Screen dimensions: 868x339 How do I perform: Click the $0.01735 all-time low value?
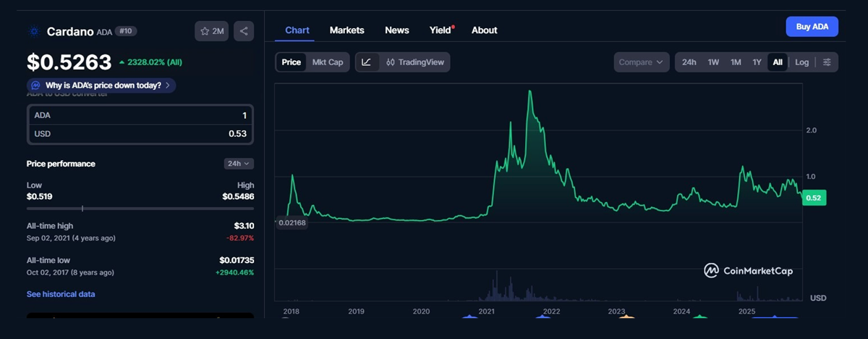pyautogui.click(x=237, y=260)
